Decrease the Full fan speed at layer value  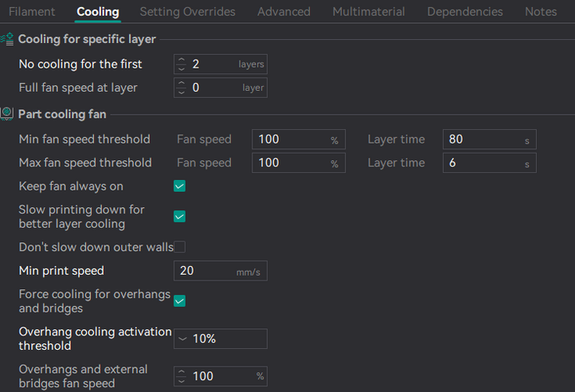point(182,92)
